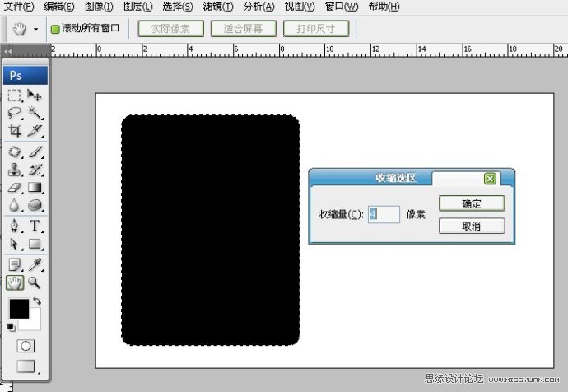Open the Hand tool preset dropdown
Viewport: 568px width, 392px height.
(x=35, y=29)
